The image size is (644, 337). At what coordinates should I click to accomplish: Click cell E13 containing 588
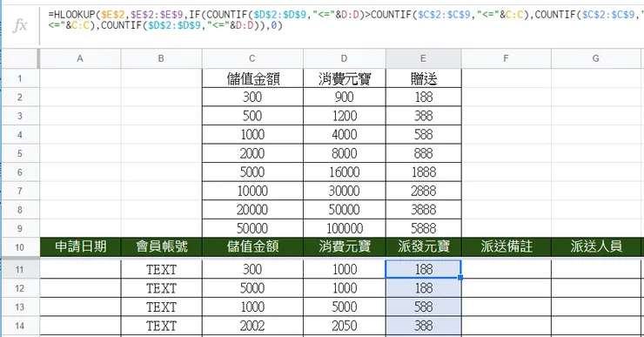click(x=424, y=307)
